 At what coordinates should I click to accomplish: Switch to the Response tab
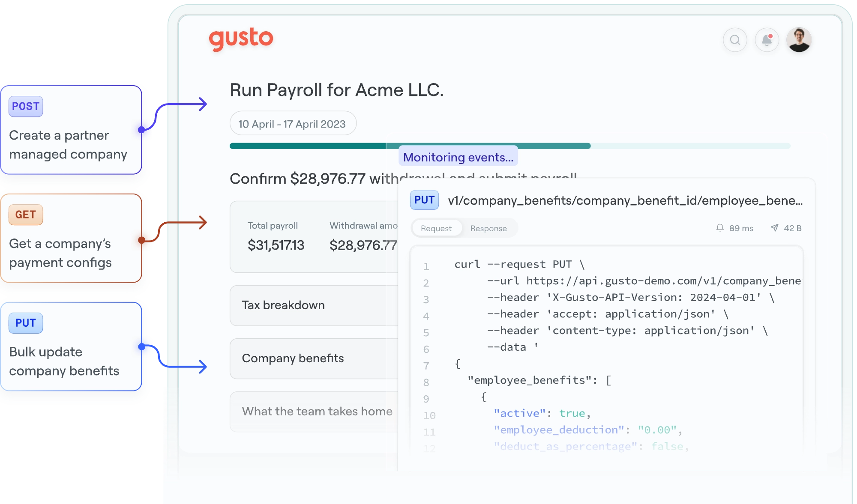[488, 228]
